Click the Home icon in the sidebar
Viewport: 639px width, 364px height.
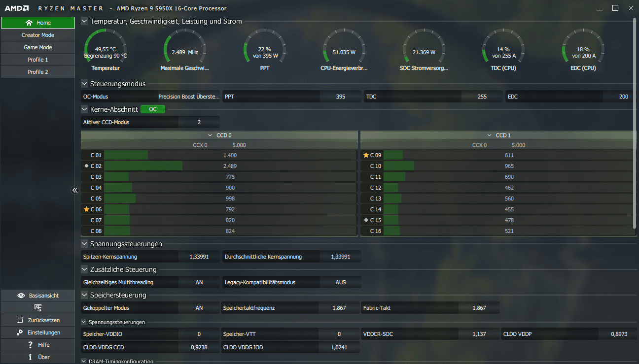[x=29, y=23]
